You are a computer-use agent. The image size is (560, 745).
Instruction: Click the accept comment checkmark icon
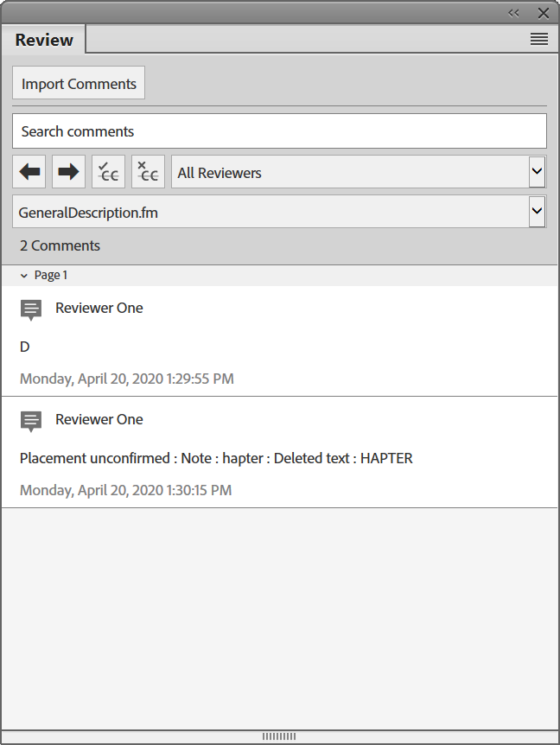[x=108, y=172]
